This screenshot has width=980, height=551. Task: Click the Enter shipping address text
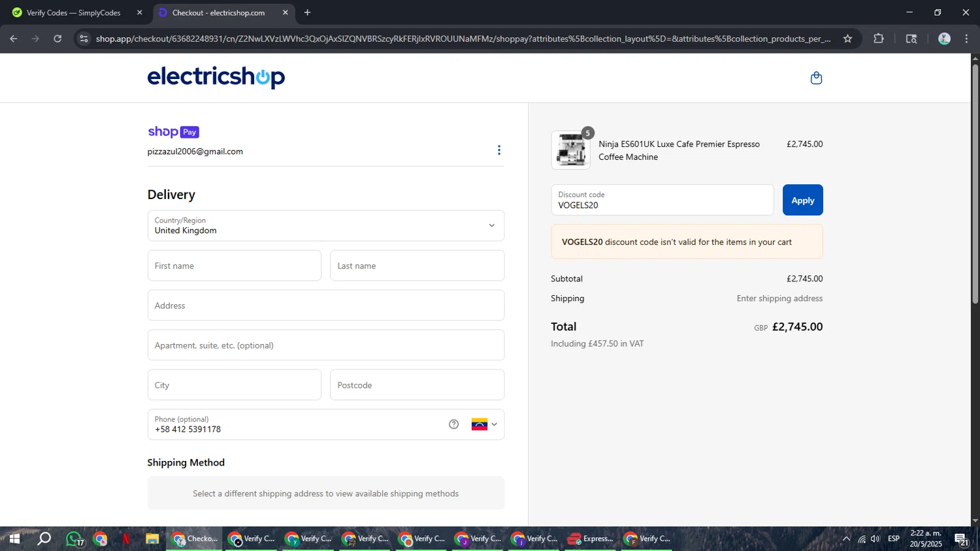780,299
